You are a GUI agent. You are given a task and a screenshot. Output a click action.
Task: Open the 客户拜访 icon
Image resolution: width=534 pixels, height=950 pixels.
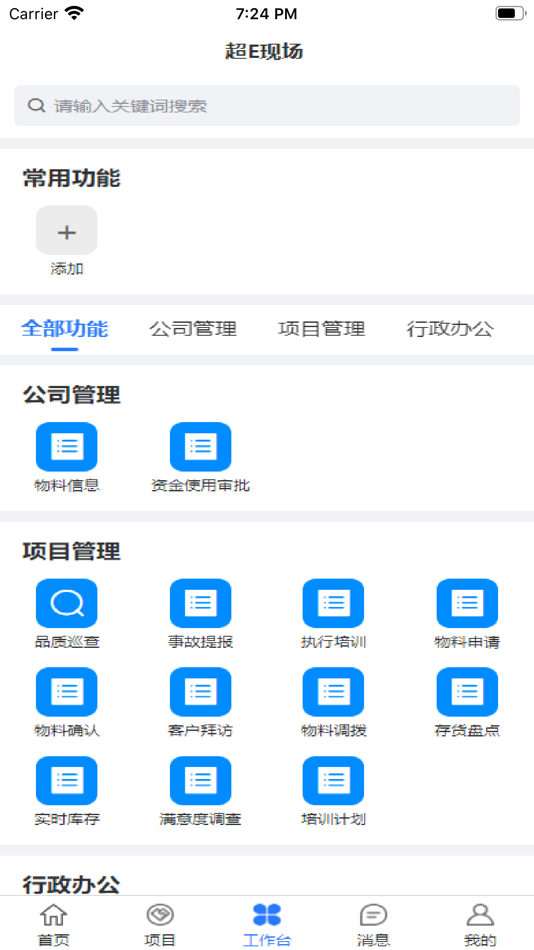[x=201, y=692]
